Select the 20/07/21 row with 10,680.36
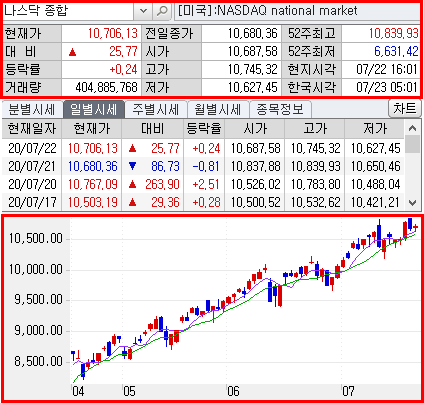The width and height of the screenshot is (424, 403). (x=203, y=166)
